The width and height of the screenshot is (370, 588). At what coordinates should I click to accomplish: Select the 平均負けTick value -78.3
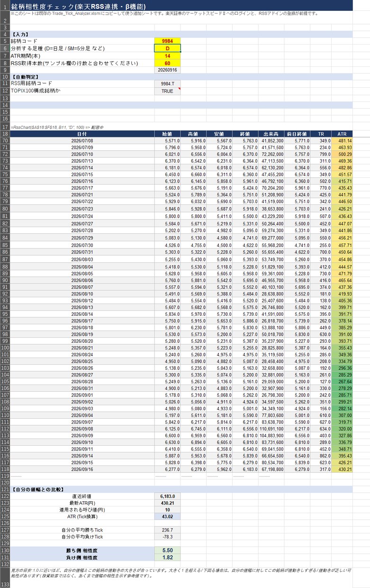point(167,537)
